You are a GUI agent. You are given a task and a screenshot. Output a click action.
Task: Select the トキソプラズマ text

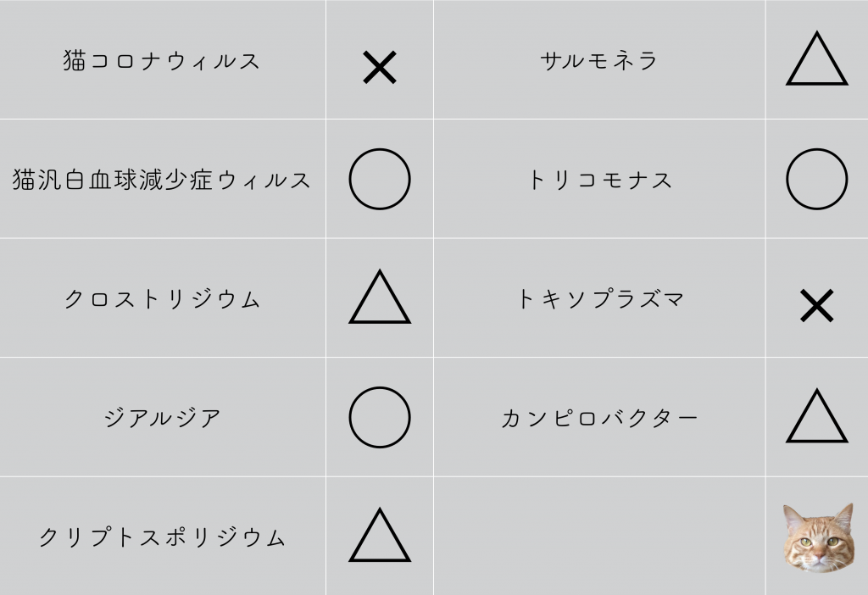(x=600, y=299)
